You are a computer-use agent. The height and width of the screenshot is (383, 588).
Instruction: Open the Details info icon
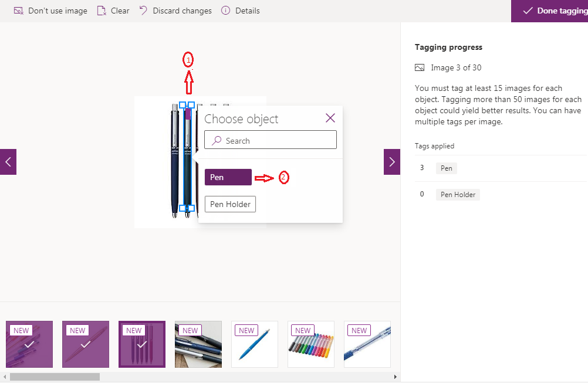225,11
